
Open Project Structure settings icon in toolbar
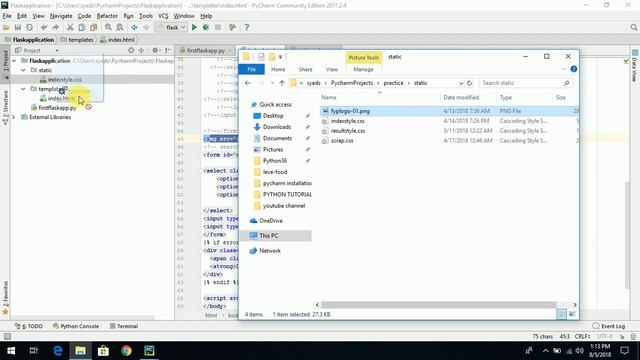[x=232, y=27]
